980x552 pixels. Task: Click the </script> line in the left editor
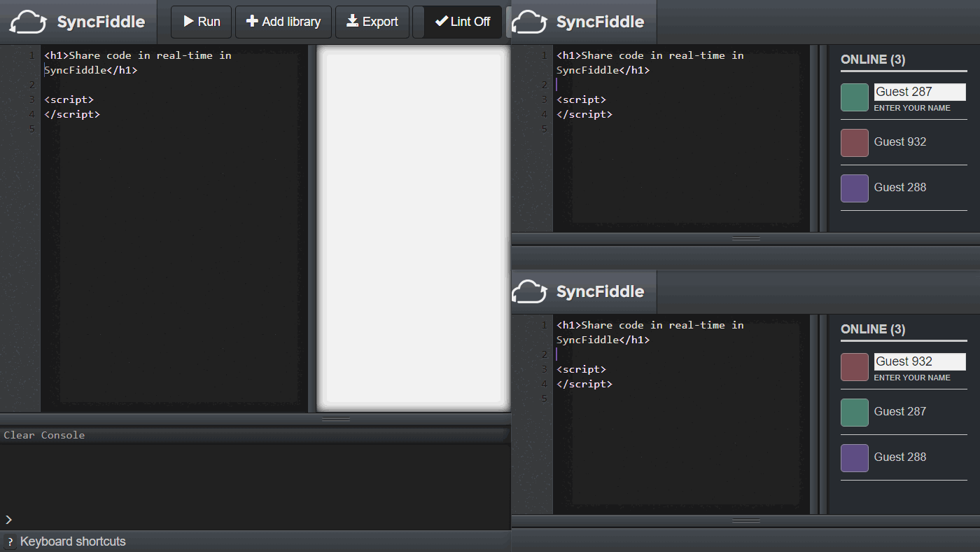tap(72, 114)
